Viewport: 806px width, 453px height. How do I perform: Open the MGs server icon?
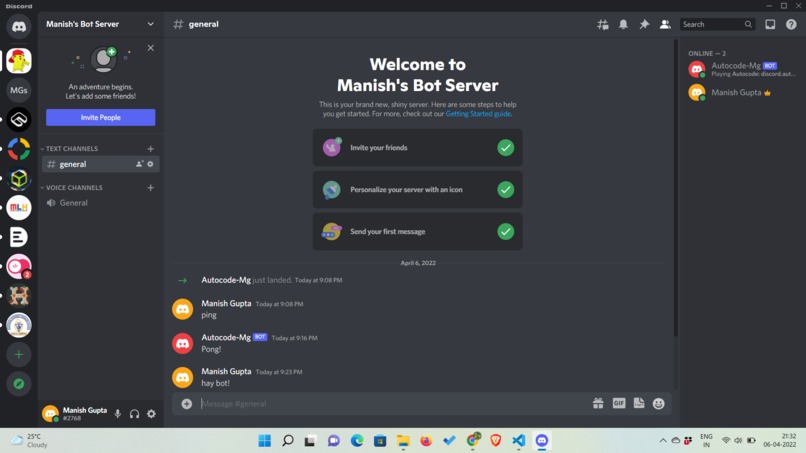tap(19, 90)
